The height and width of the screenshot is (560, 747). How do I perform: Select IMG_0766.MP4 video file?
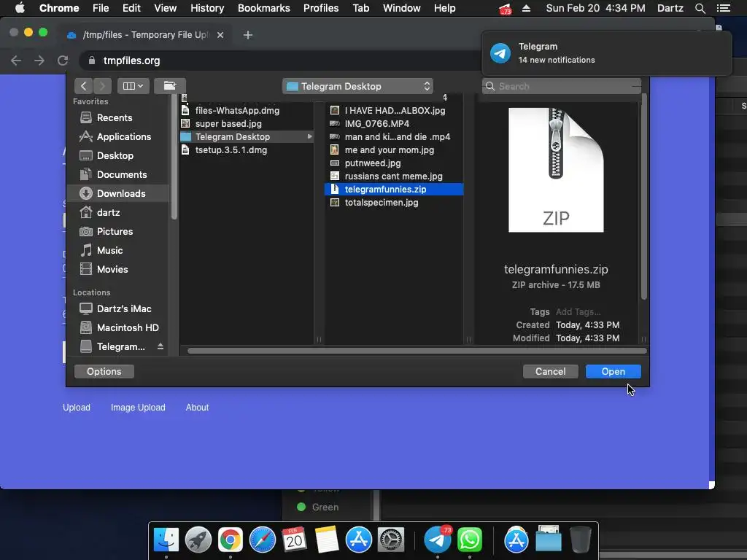tap(377, 124)
